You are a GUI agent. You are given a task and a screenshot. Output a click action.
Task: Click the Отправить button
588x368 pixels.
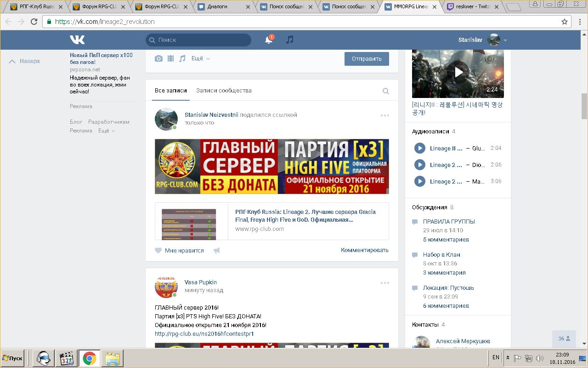point(367,59)
